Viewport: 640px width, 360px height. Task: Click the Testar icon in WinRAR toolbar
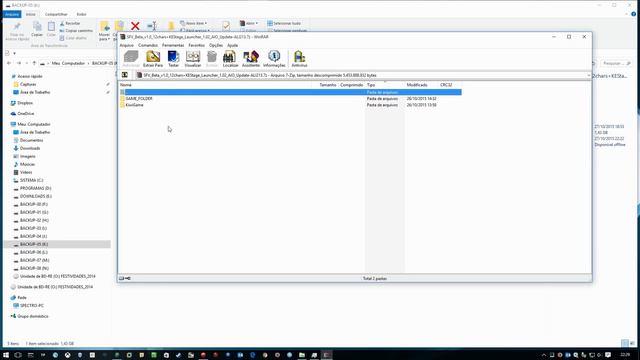coord(173,59)
